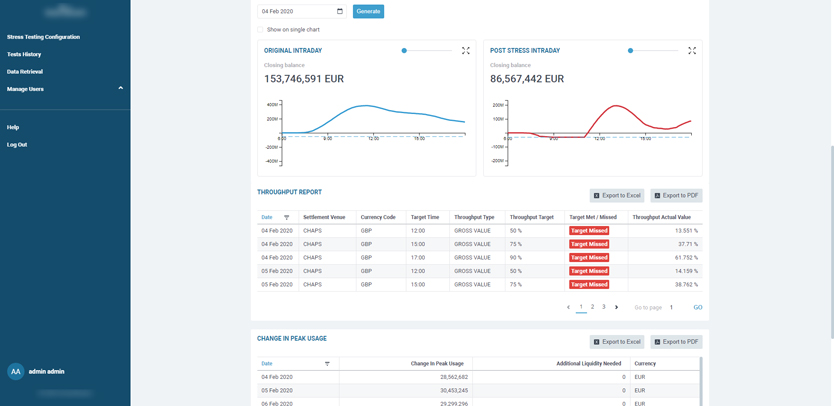This screenshot has width=834, height=406.
Task: Select Data Retrieval menu item
Action: click(25, 72)
